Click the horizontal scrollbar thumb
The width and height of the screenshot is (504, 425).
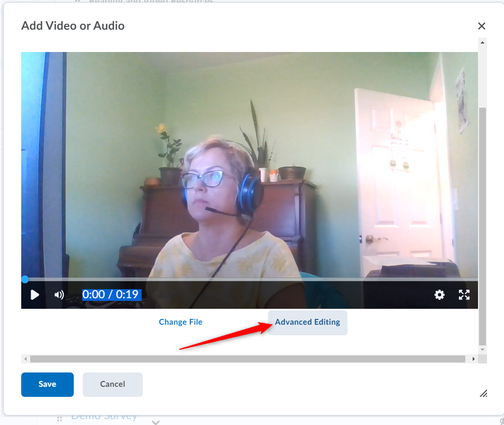point(247,359)
